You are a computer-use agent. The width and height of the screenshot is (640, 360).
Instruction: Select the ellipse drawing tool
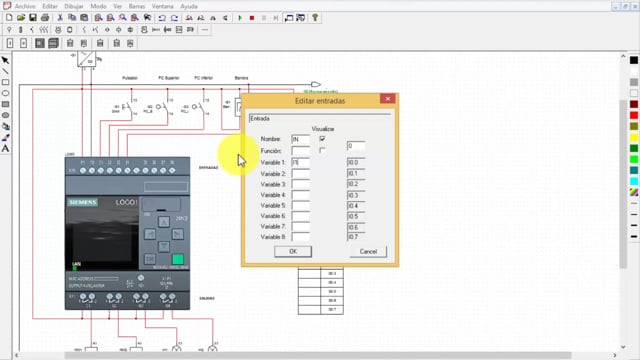coord(5,93)
